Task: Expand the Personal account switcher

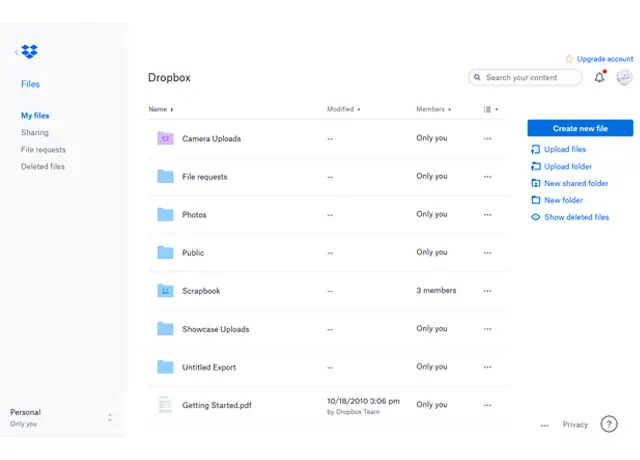Action: tap(109, 418)
